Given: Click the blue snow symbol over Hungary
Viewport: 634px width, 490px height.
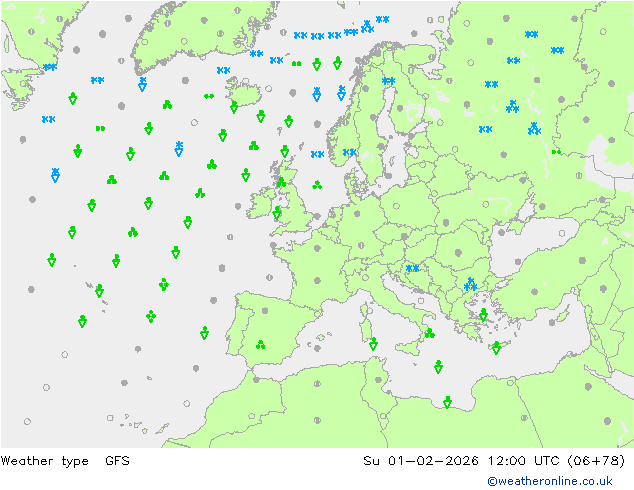Looking at the screenshot, I should pos(412,268).
